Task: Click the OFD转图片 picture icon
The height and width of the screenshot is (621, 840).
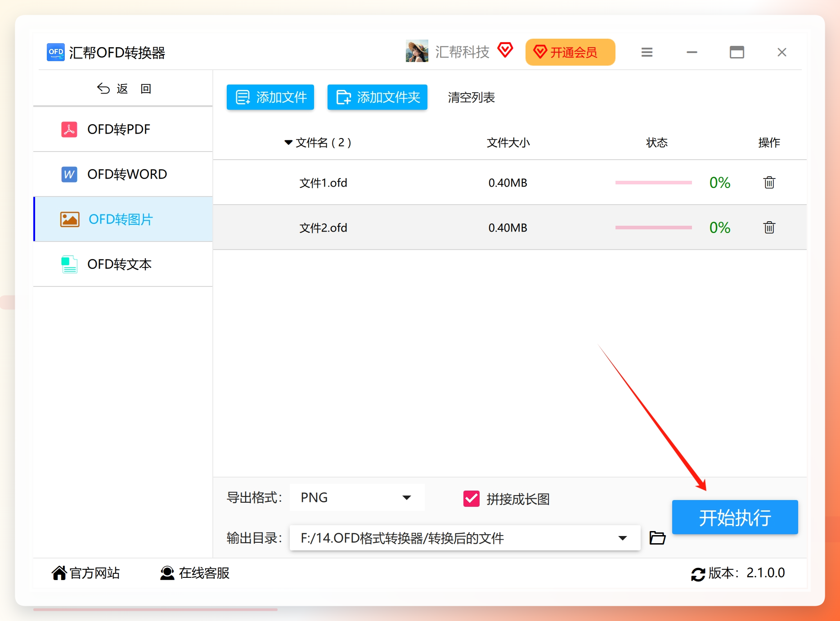Action: tap(70, 219)
